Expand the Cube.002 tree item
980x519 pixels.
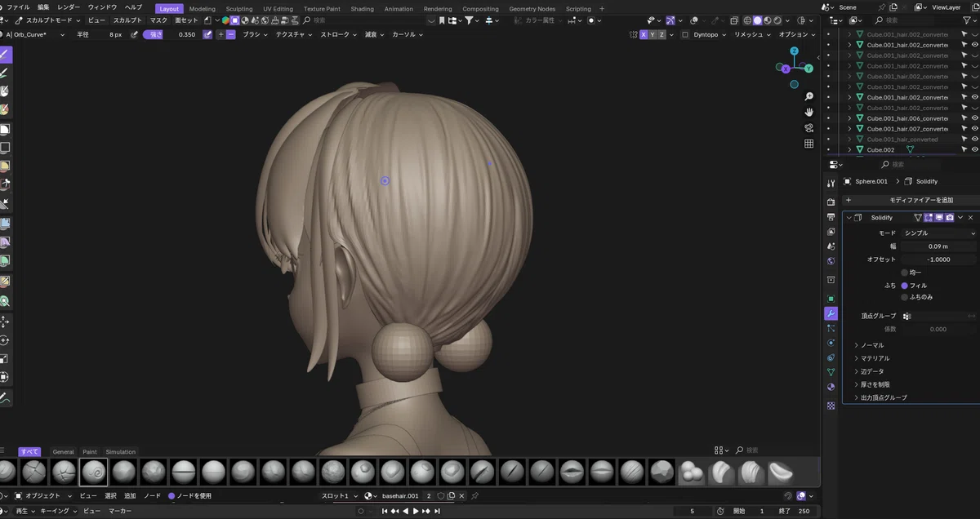(x=849, y=149)
